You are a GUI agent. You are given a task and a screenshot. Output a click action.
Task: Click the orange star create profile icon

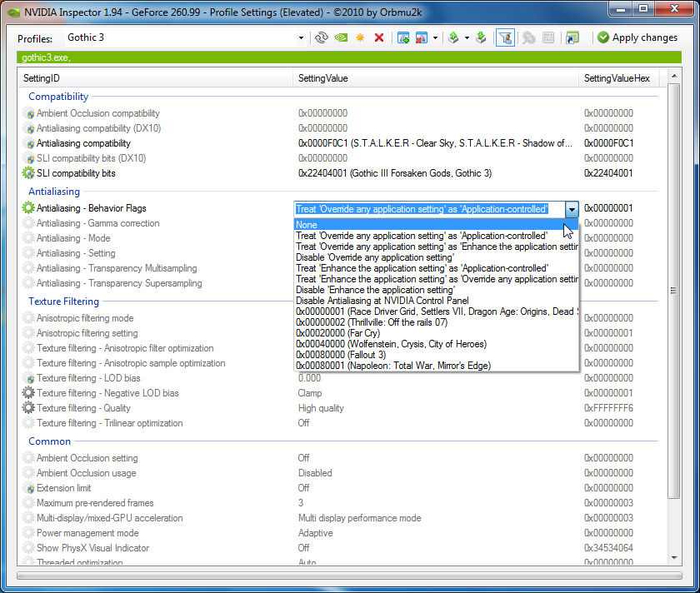pos(360,37)
